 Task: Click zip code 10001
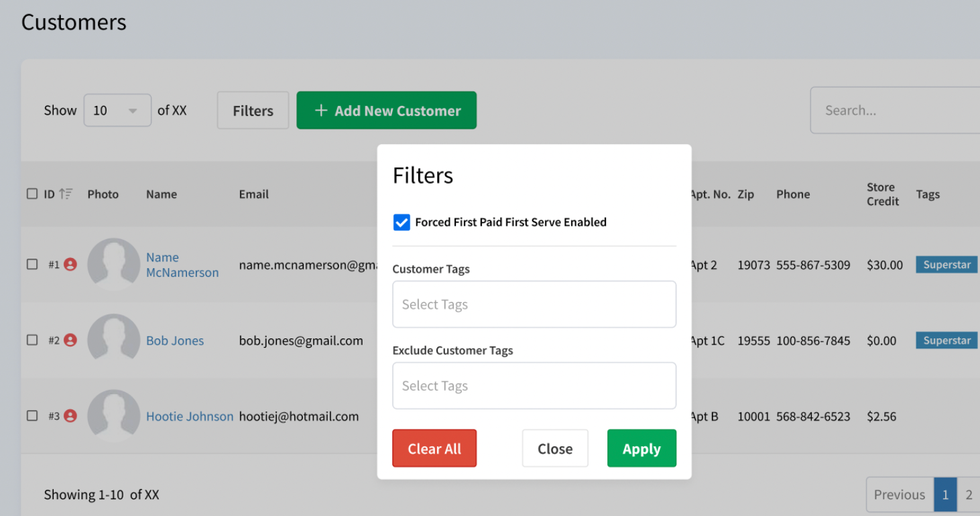point(754,416)
